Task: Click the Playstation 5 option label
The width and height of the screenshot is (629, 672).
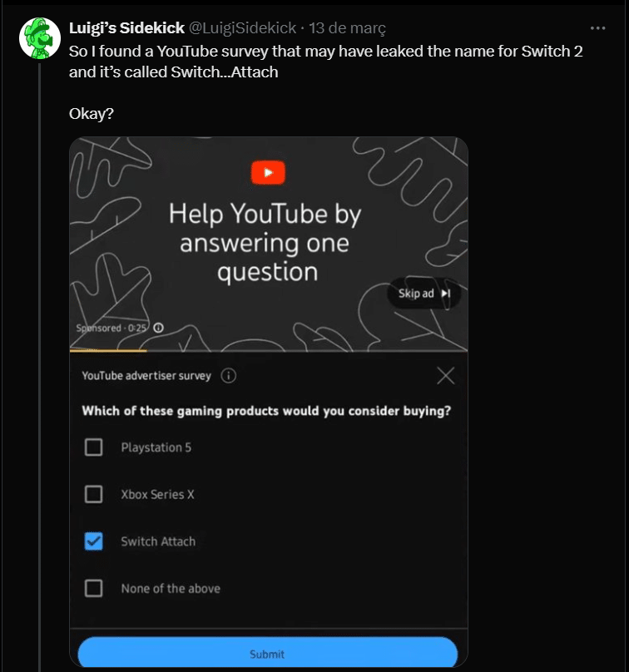Action: tap(156, 447)
